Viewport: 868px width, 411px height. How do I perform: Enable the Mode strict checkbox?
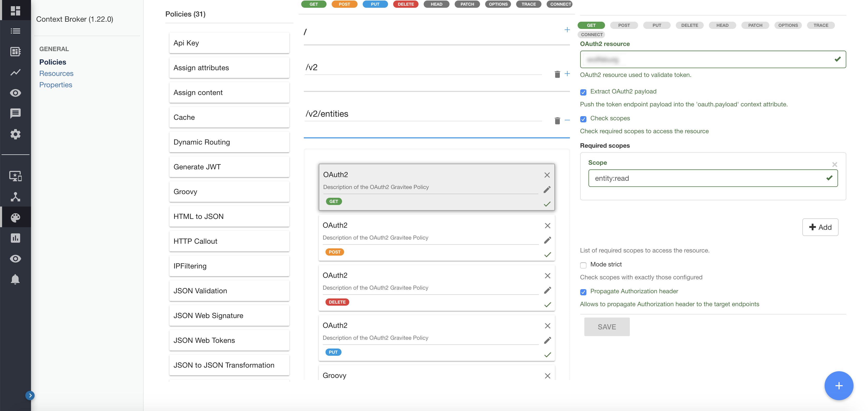[583, 265]
